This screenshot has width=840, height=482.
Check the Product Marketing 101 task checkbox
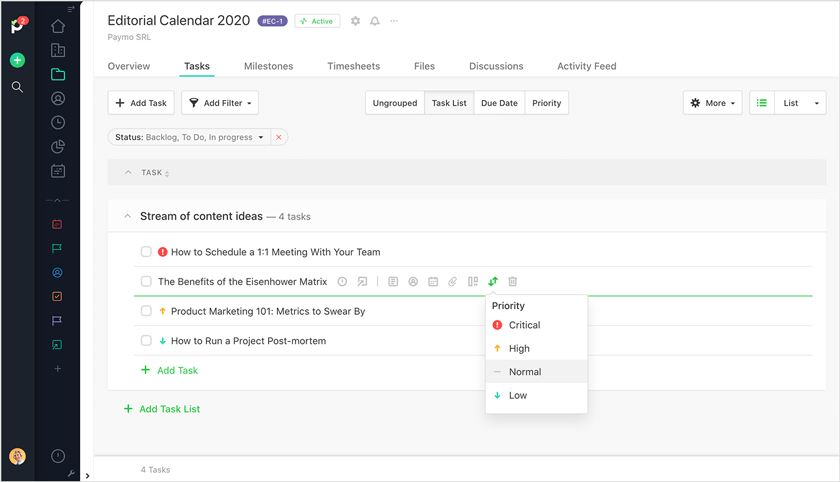pos(146,311)
